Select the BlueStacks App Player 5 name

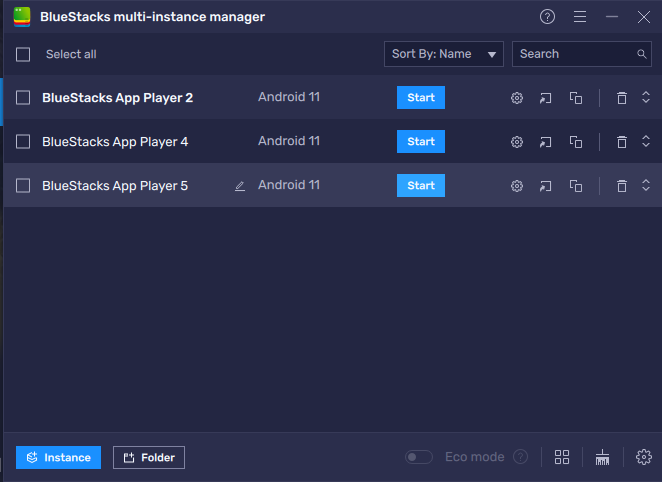(115, 186)
